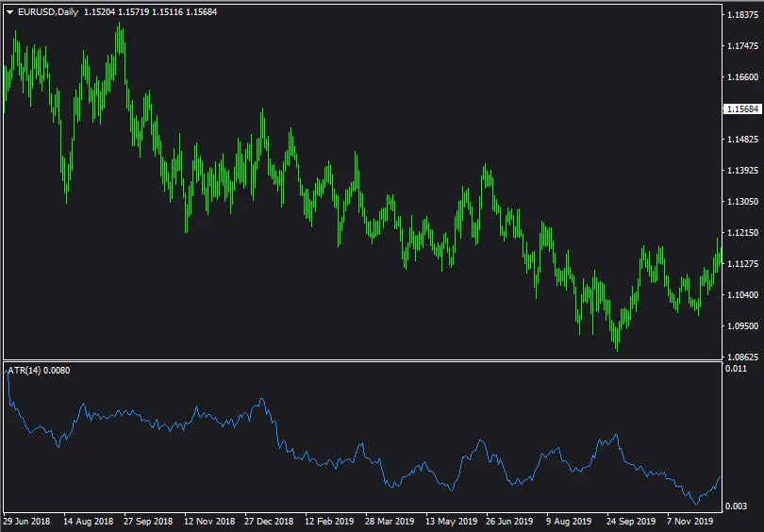Click the 1.10400 price scale value

742,294
